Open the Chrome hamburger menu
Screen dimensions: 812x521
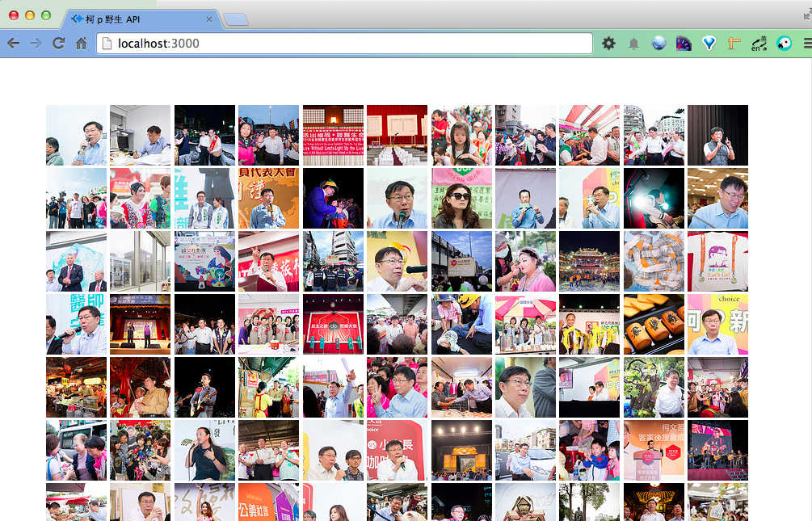[806, 44]
